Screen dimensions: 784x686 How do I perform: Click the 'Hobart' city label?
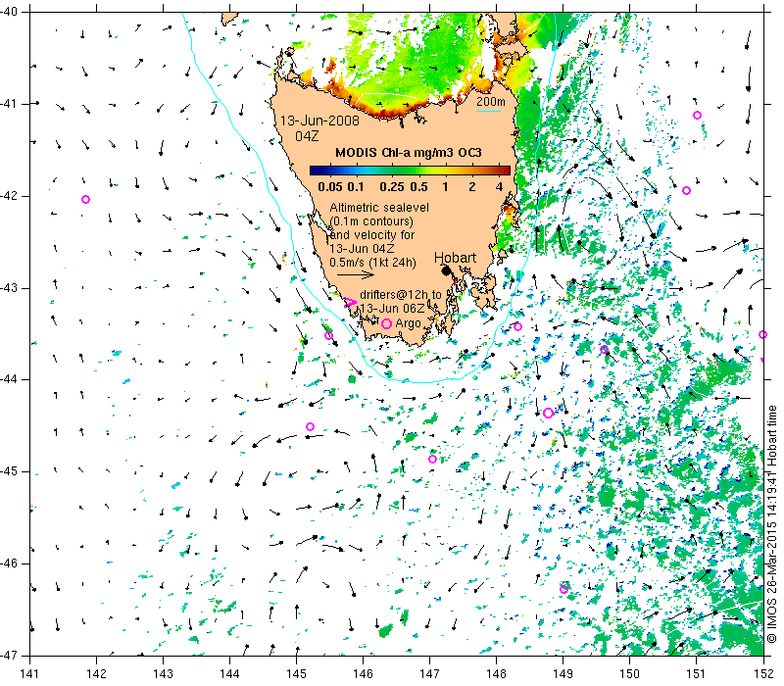coord(455,258)
